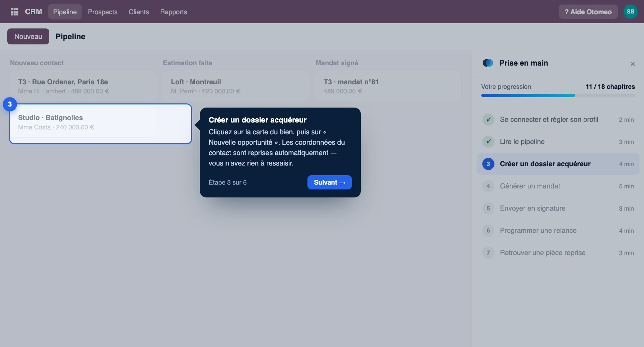Click the SB user avatar
The image size is (644, 347).
pyautogui.click(x=630, y=12)
